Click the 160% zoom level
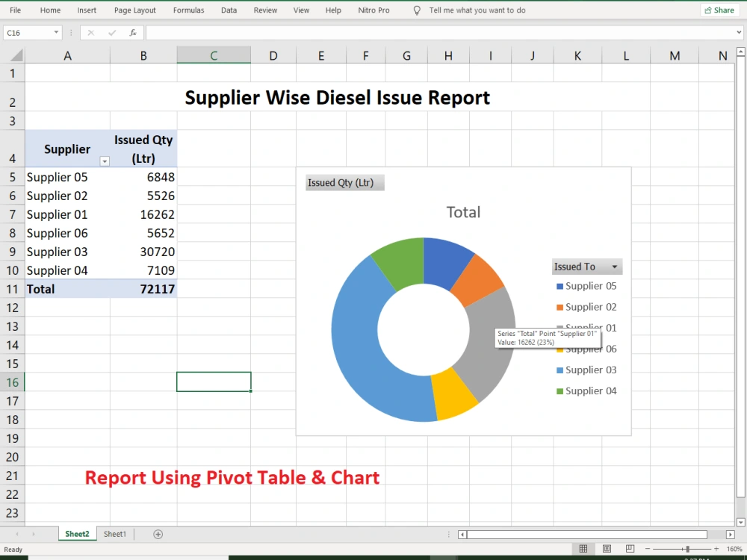Screen dimensions: 747x560 click(x=734, y=549)
